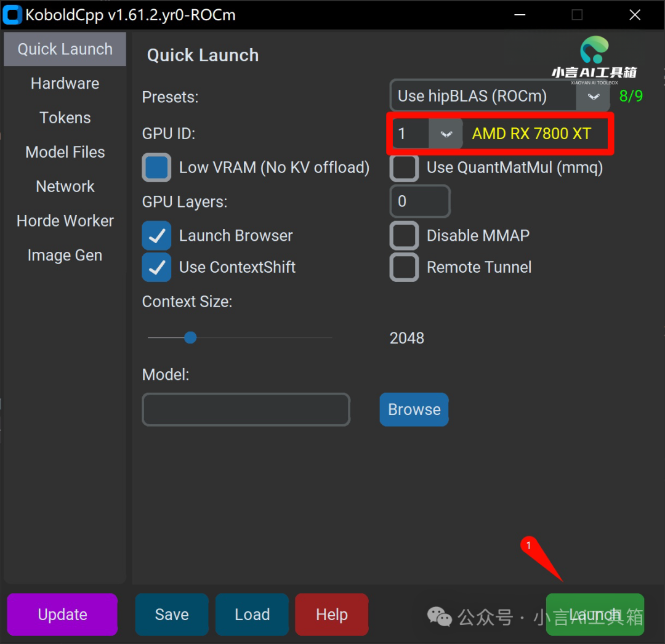
Task: Enable Use QuantMatMul (mmq) checkbox
Action: (x=404, y=167)
